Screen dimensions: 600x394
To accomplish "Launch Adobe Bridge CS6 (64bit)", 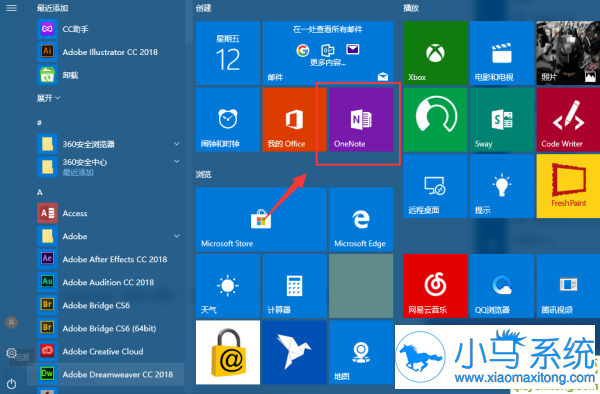I will pyautogui.click(x=109, y=328).
